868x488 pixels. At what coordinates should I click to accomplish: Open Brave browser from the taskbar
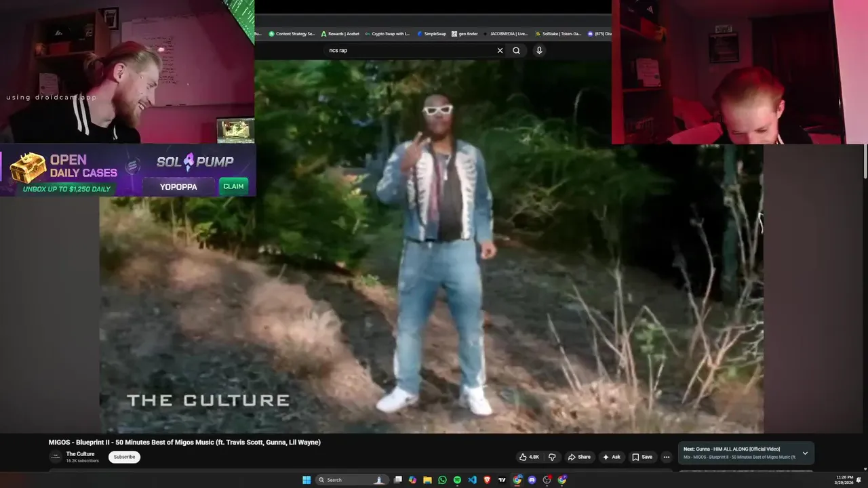487,480
